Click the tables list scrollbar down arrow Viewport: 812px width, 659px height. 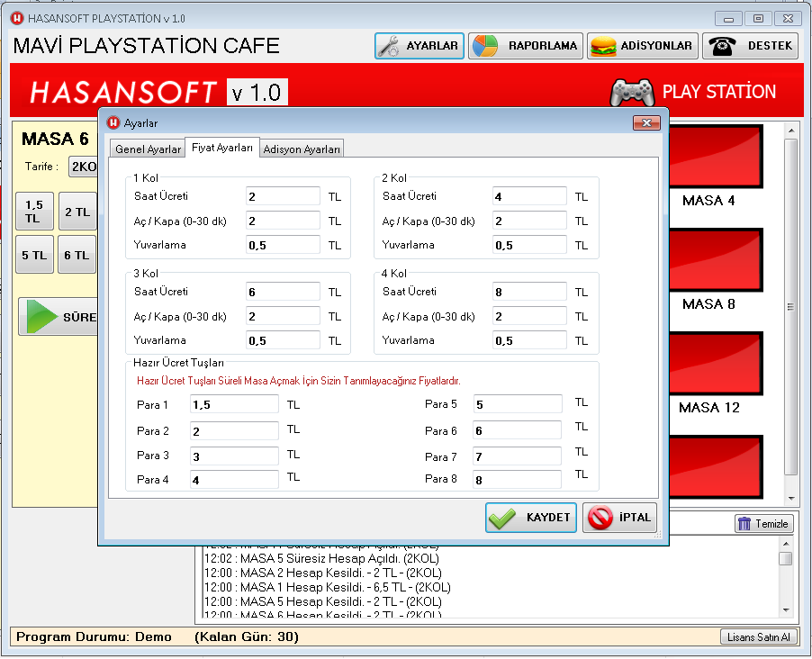click(x=790, y=499)
